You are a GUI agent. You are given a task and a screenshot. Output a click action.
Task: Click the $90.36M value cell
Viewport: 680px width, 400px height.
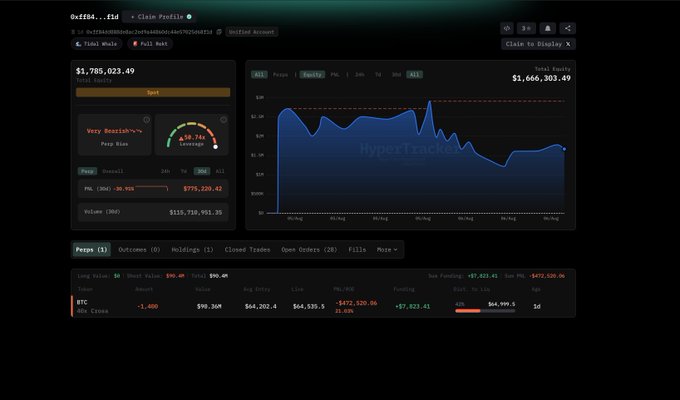[209, 306]
